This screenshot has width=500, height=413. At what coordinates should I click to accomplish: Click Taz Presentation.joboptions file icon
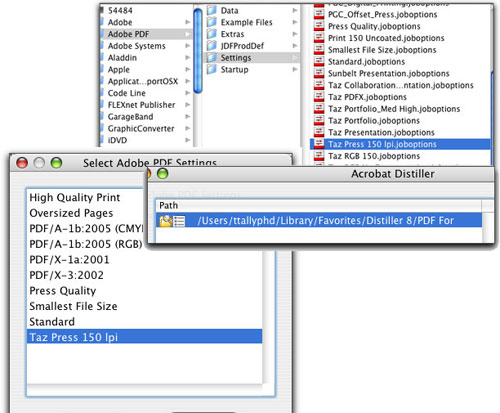(319, 132)
